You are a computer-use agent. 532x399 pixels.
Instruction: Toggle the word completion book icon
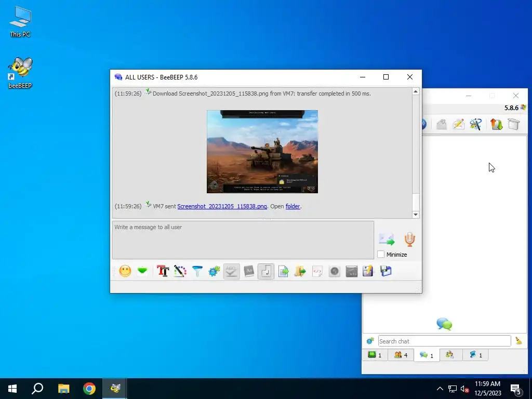tap(249, 271)
